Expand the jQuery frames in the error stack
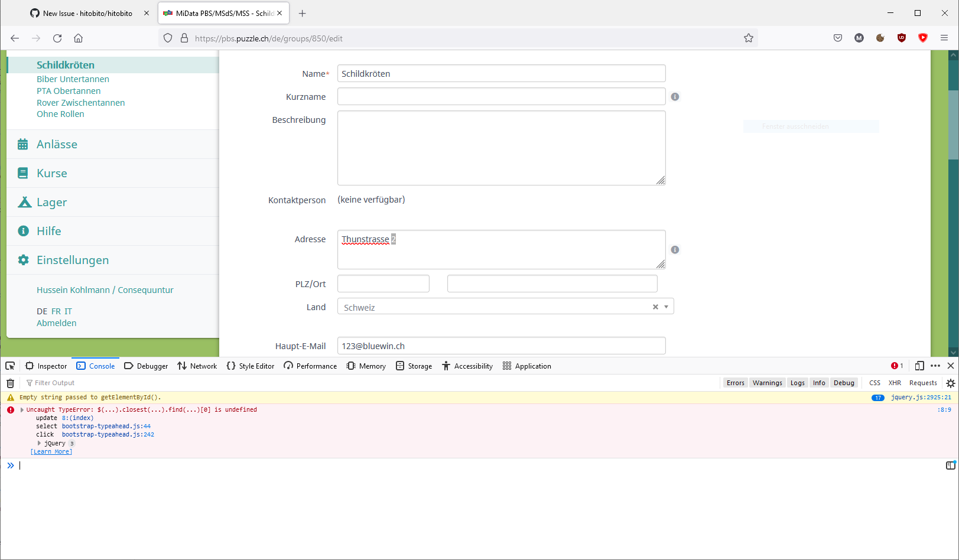The width and height of the screenshot is (959, 560). [39, 443]
